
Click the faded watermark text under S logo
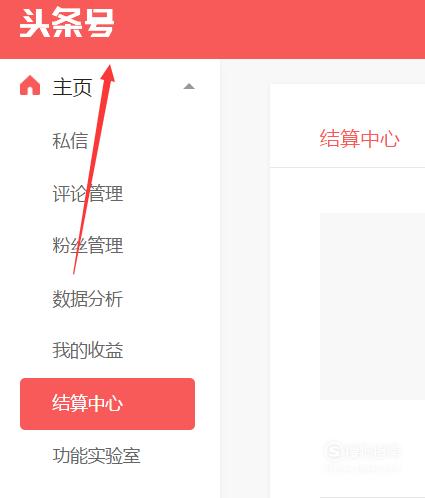click(364, 468)
